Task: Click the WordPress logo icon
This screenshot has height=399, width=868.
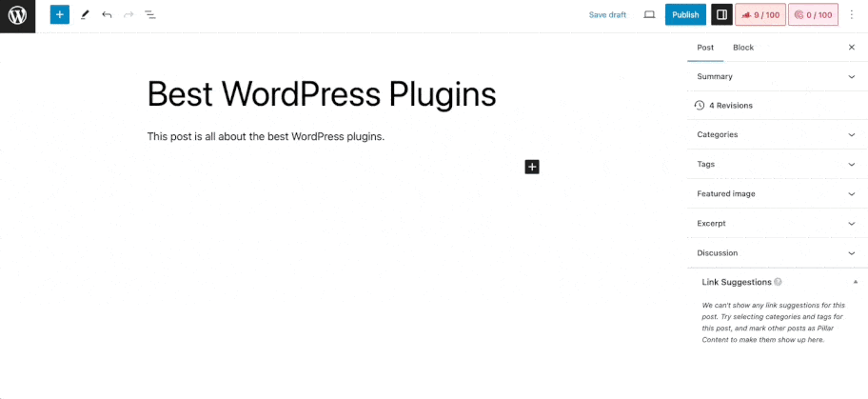Action: 17,16
